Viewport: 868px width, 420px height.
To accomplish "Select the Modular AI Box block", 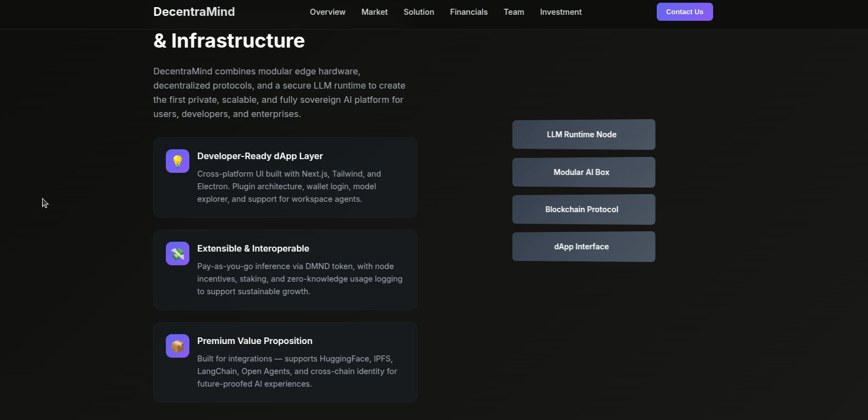I will [x=583, y=172].
